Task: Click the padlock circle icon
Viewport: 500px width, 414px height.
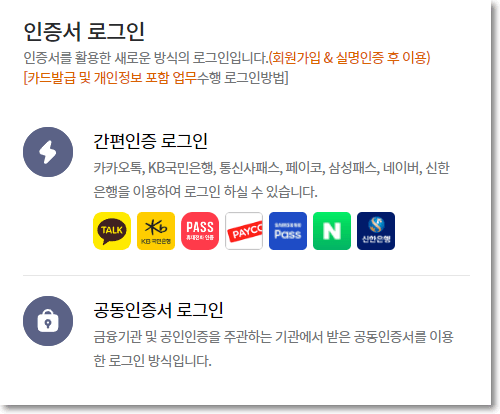Action: tap(48, 321)
